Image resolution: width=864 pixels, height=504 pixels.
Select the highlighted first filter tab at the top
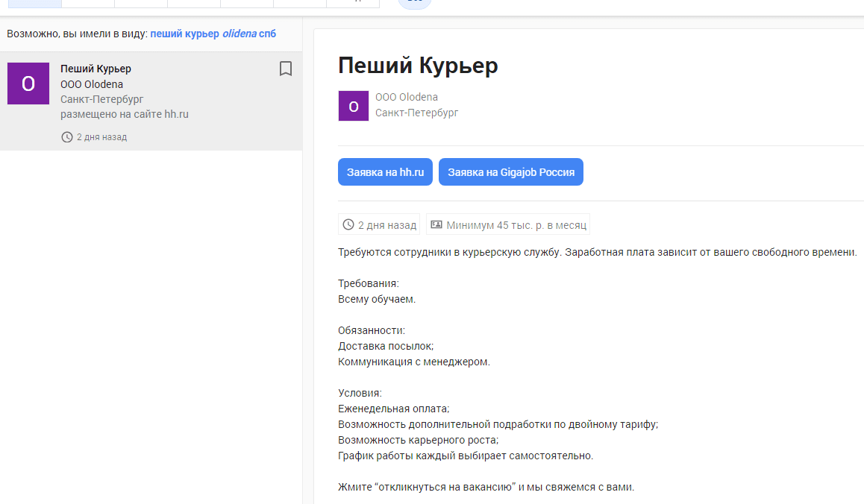pyautogui.click(x=34, y=3)
